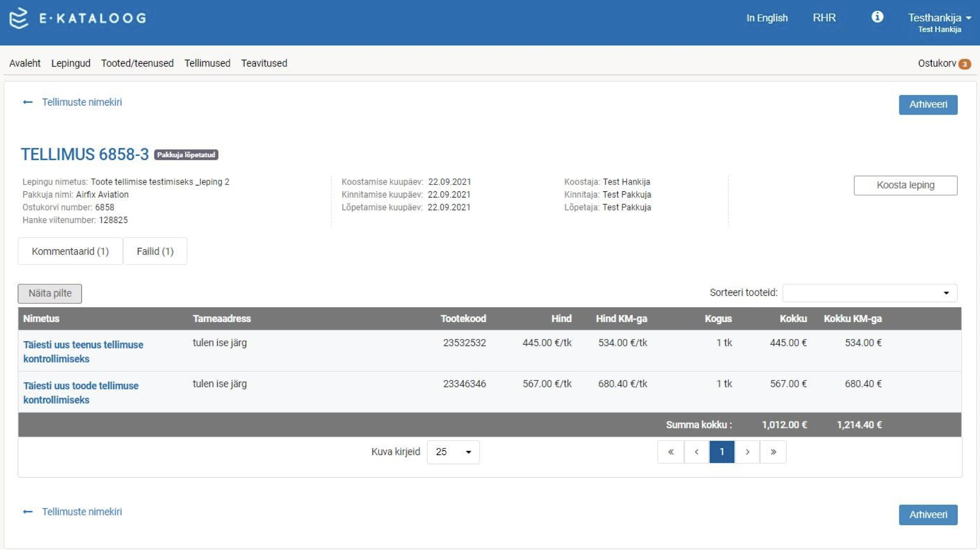
Task: Switch to the Failid tab
Action: click(155, 251)
